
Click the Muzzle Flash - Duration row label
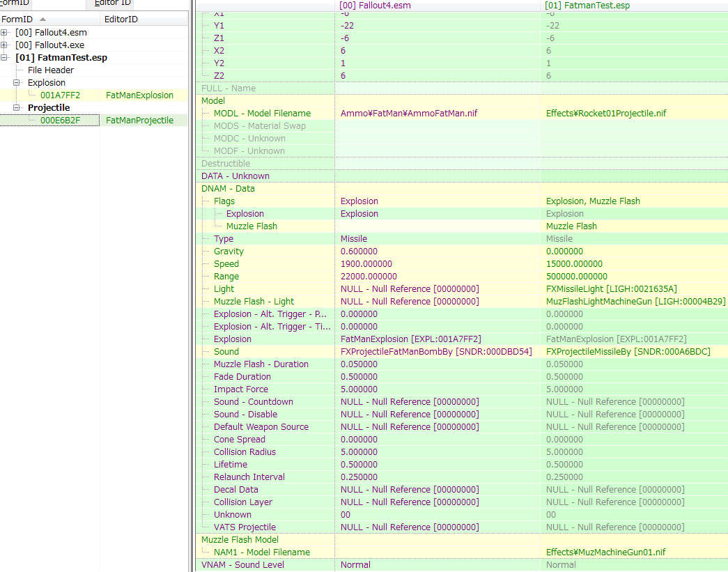point(261,364)
